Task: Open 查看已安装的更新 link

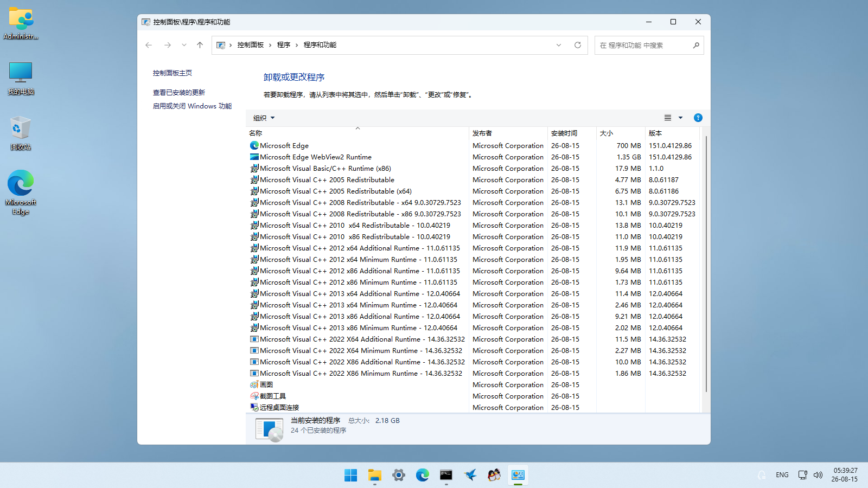Action: click(x=179, y=93)
